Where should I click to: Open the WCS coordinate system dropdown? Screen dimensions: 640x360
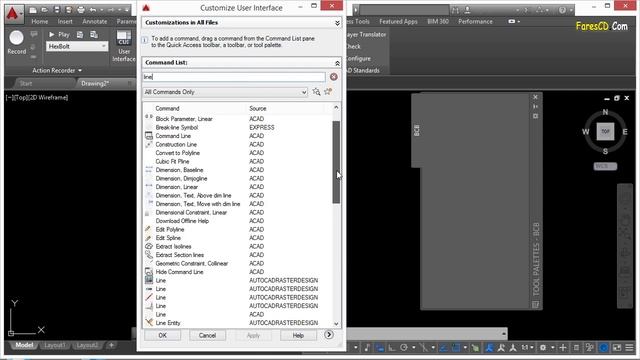[x=605, y=166]
